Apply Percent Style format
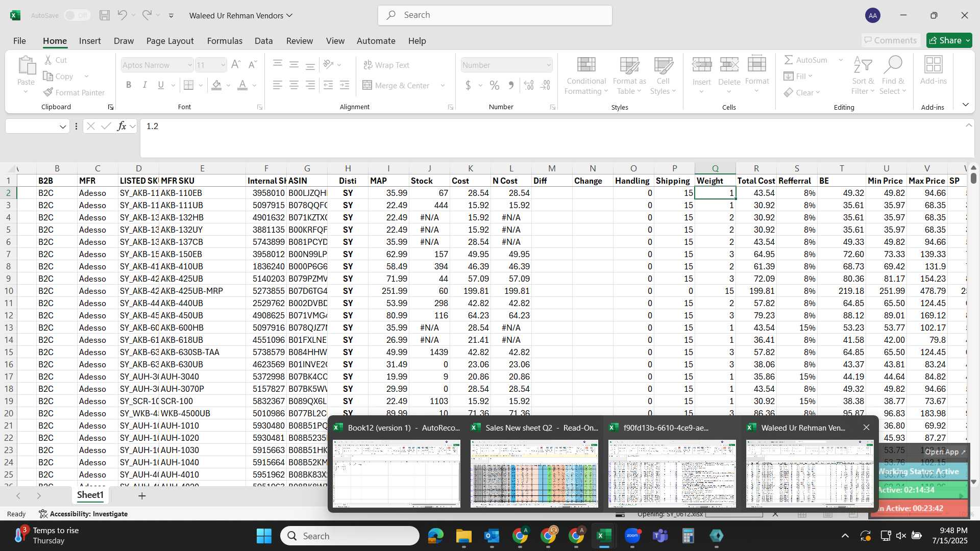Viewport: 980px width, 551px height. [x=495, y=85]
